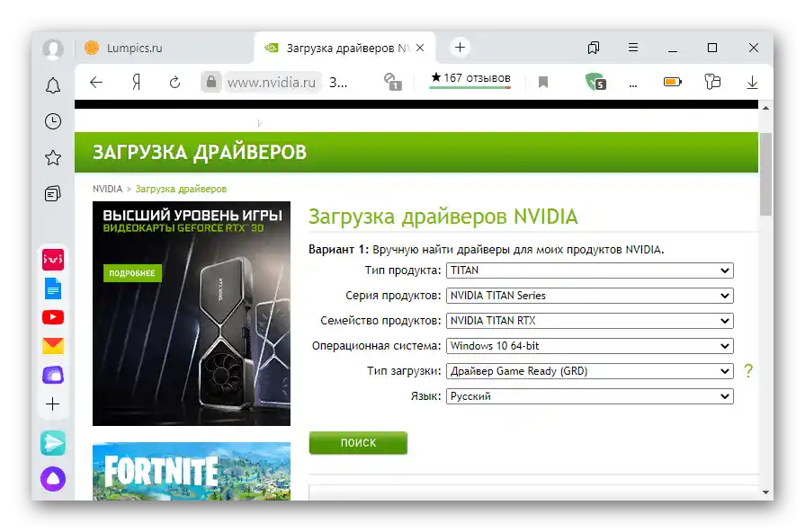805x532 pixels.
Task: Open YouTube from the sidebar
Action: pyautogui.click(x=53, y=317)
